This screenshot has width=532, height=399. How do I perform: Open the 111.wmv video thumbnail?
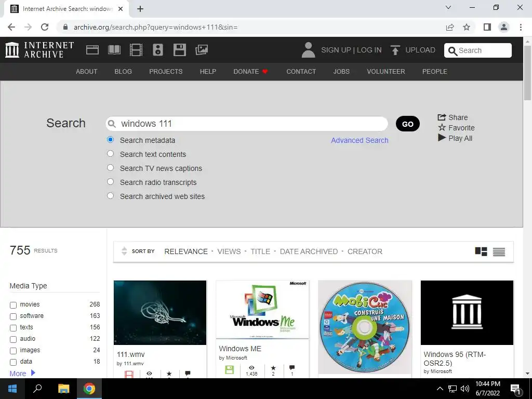[x=160, y=312]
